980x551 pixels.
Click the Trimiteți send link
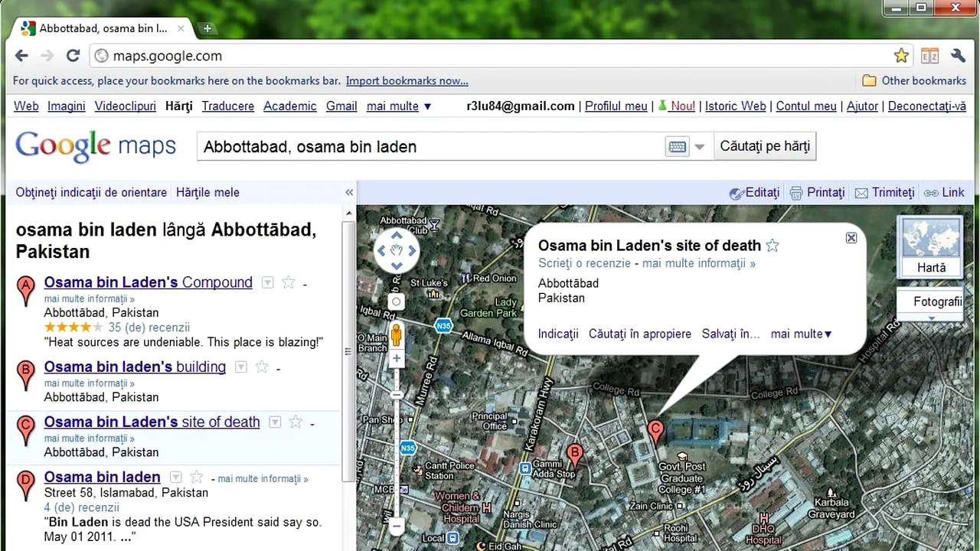point(884,193)
